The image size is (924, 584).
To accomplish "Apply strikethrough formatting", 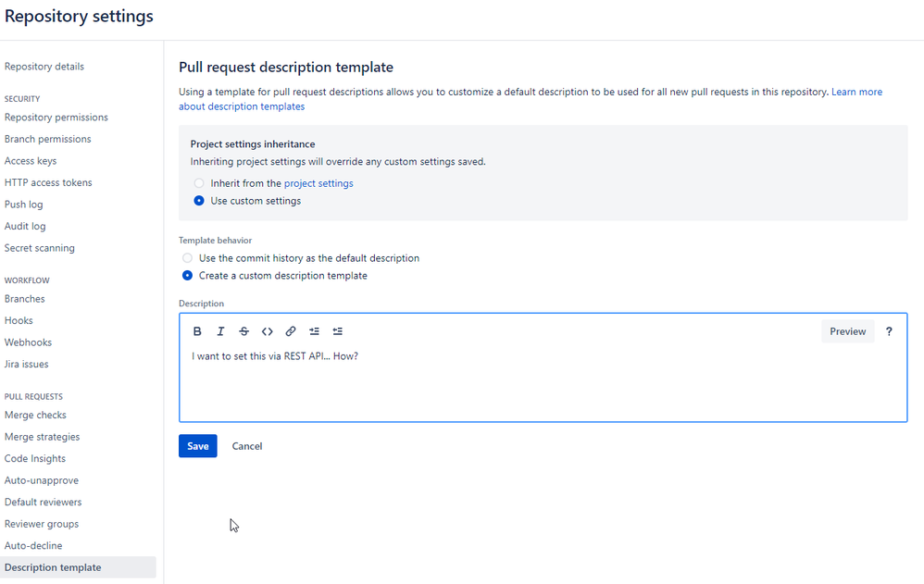I will [244, 331].
